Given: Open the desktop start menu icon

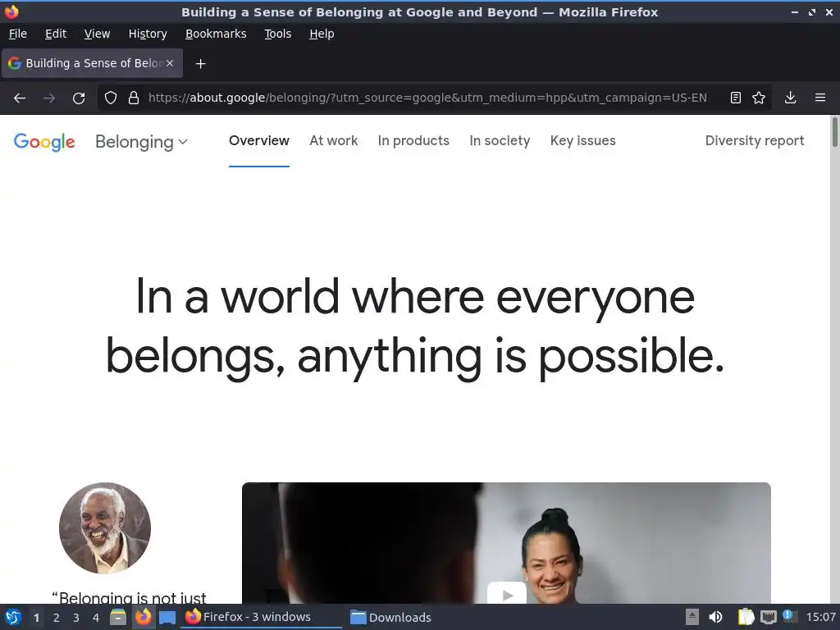Looking at the screenshot, I should (x=13, y=617).
